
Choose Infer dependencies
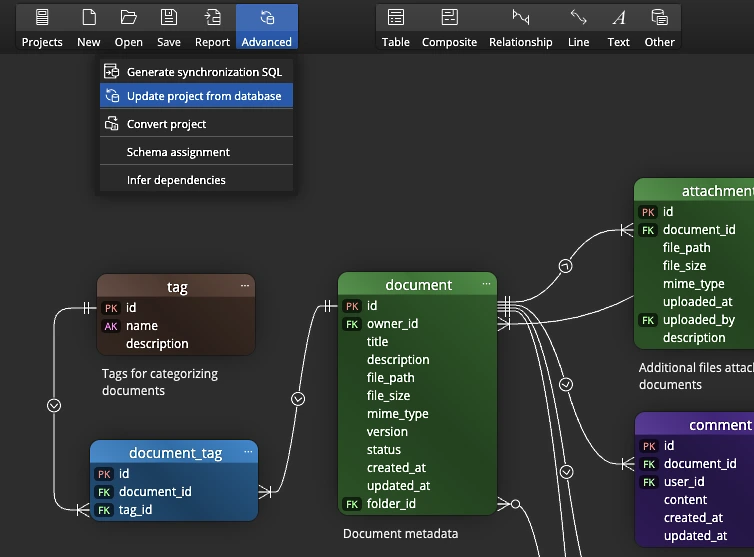[196, 179]
